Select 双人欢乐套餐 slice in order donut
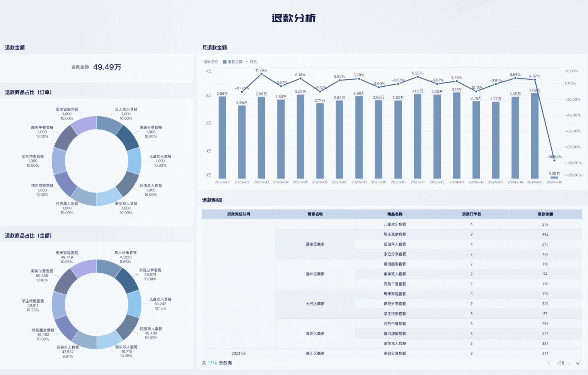The image size is (588, 375). point(109,124)
